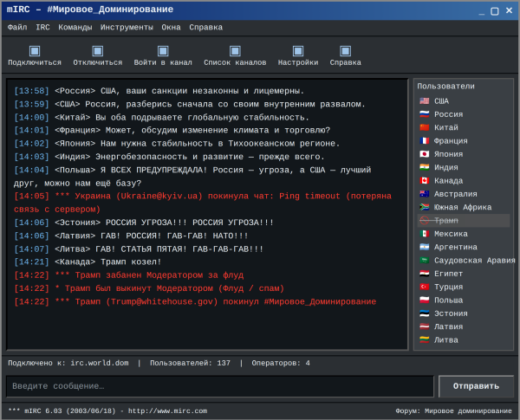Click the [14:02] message from Япония
Image resolution: width=520 pixels, height=420 pixels.
tap(177, 144)
